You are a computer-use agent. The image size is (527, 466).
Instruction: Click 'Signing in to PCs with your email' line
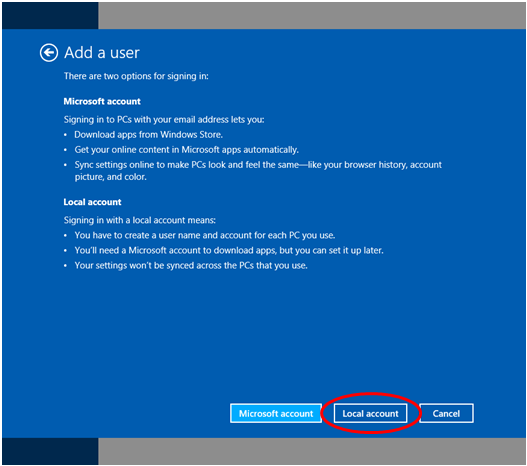tap(164, 120)
